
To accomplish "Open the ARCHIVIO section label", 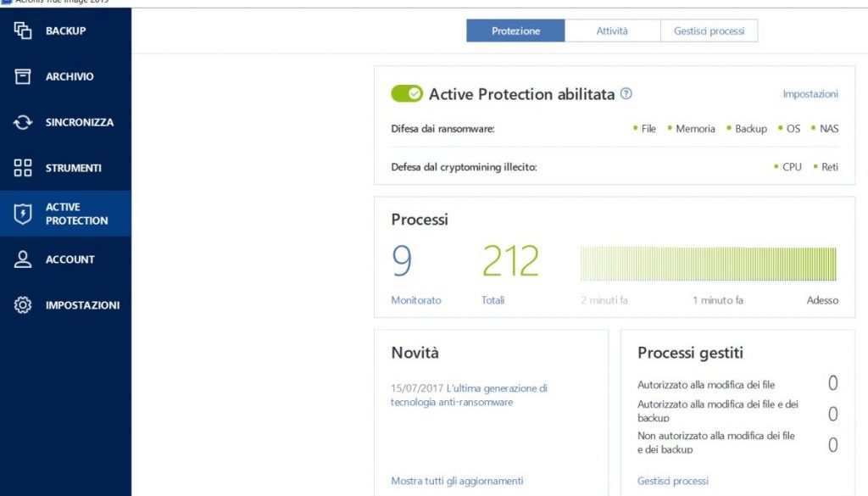I will point(70,76).
